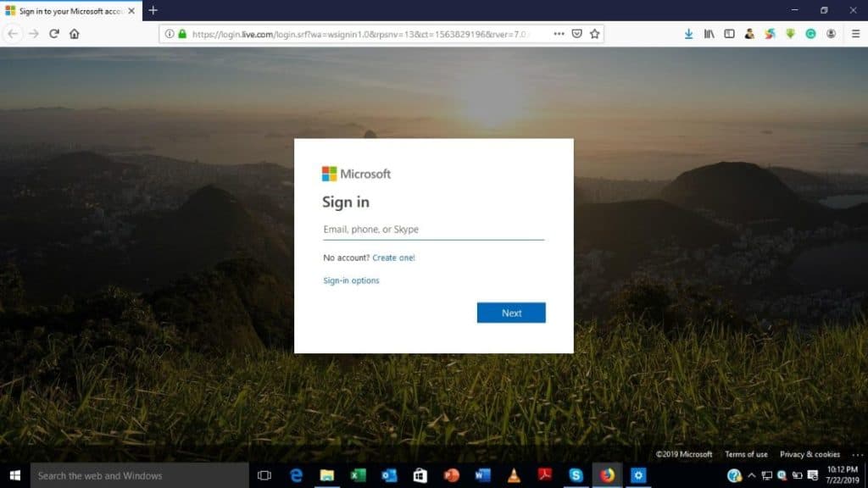Toggle the Firefox sidebar
The image size is (868, 488).
729,34
